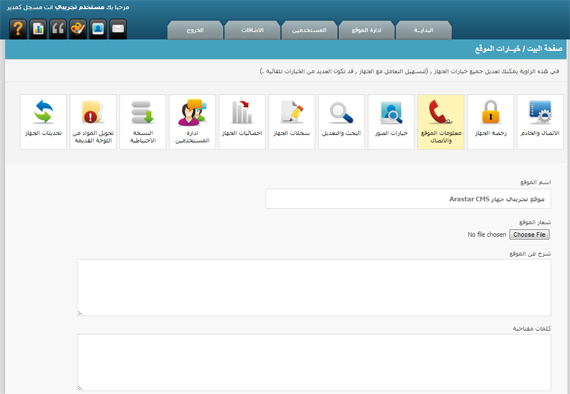This screenshot has height=394, width=570.
Task: Open سجلات الجهاز logs pencil icon
Action: tap(292, 122)
